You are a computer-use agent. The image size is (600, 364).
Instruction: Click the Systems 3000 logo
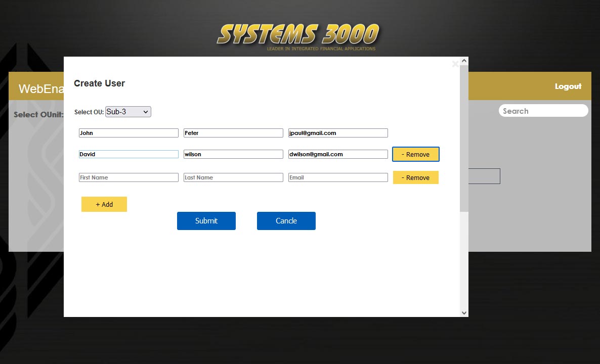tap(298, 35)
